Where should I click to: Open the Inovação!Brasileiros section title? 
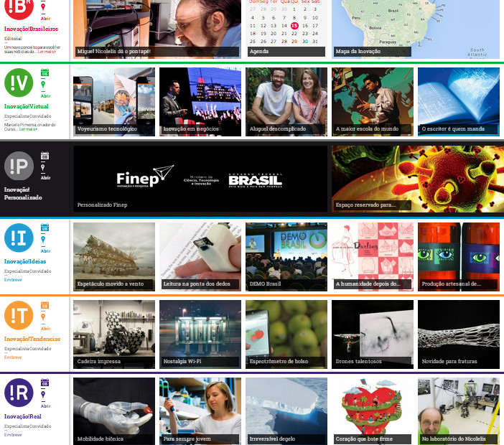pos(31,29)
